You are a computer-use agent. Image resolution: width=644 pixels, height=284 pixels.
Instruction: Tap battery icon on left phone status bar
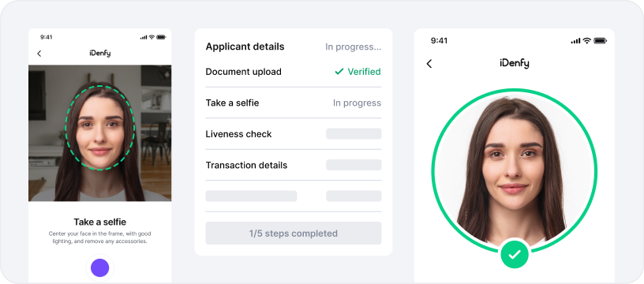pos(161,37)
